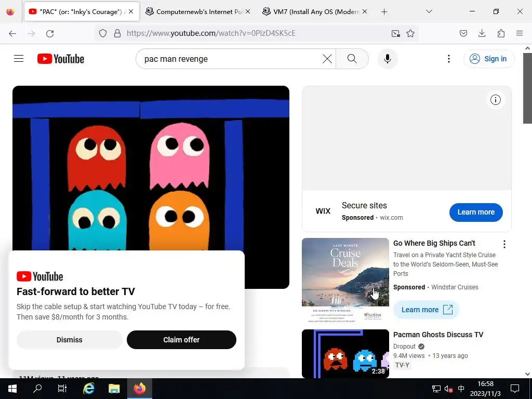The image size is (532, 399).
Task: Click Go Where Big Ships Can't title
Action: point(434,243)
